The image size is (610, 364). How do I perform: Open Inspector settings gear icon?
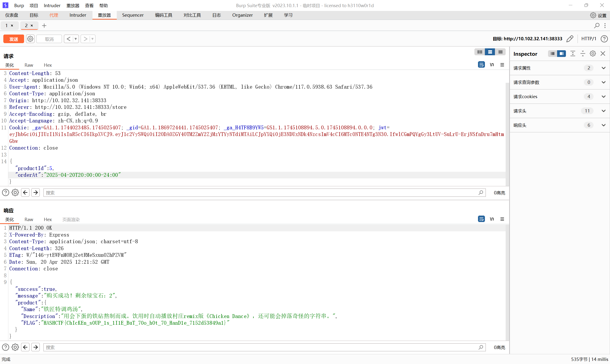[x=593, y=54]
